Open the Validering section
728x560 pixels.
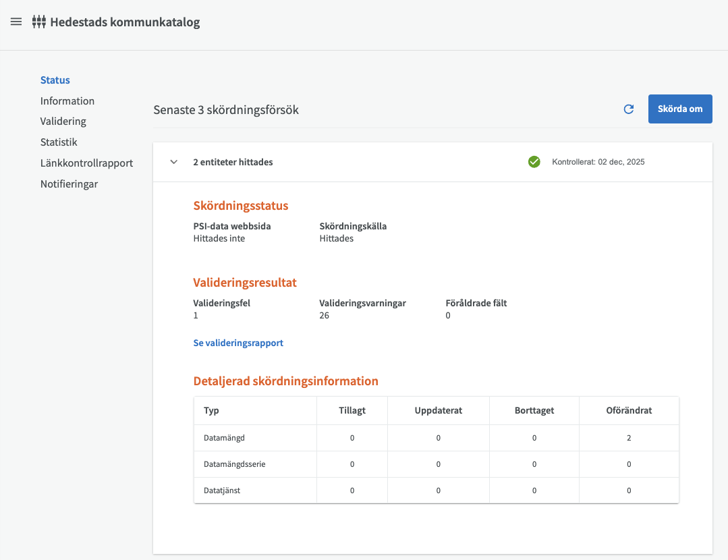pyautogui.click(x=63, y=121)
